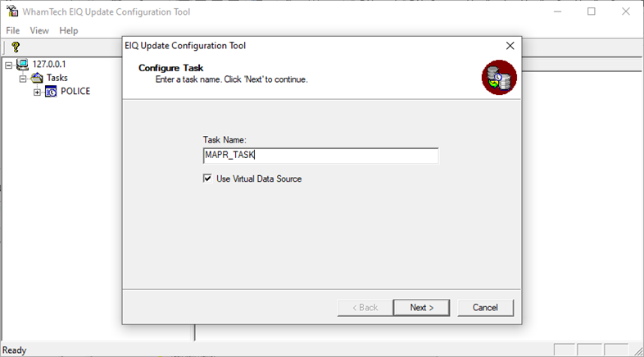Select the 127.0.0.1 label in tree
The height and width of the screenshot is (357, 644).
click(49, 64)
